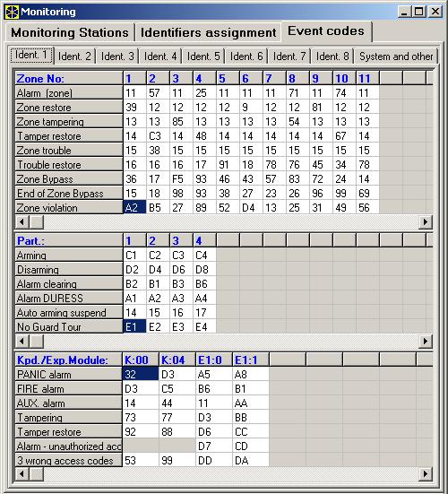Click Tamper restore cell CC for E1:1
The height and width of the screenshot is (494, 448).
pyautogui.click(x=251, y=431)
